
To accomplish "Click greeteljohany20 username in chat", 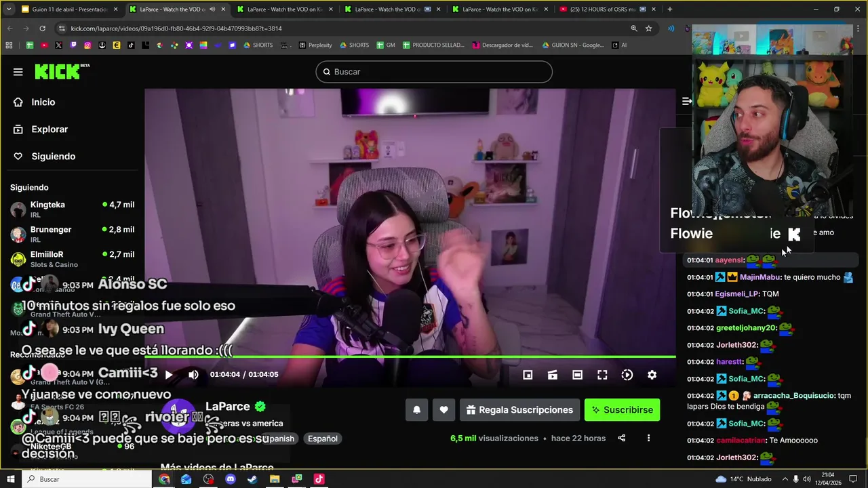I will pyautogui.click(x=746, y=328).
